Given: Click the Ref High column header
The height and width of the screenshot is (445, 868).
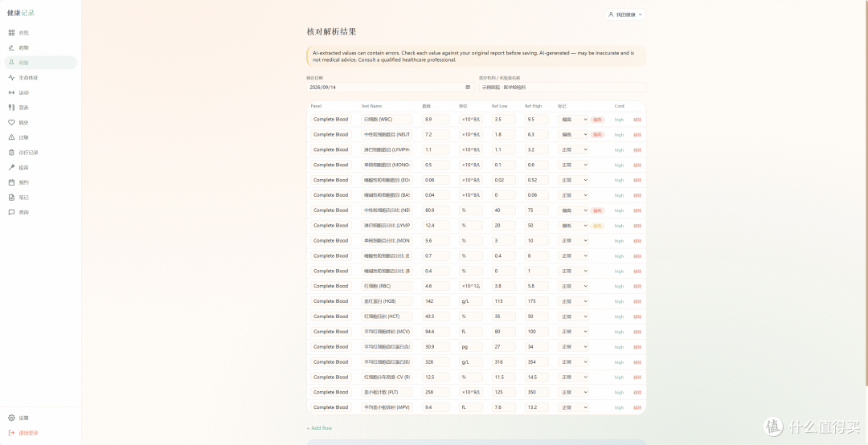Looking at the screenshot, I should tap(533, 106).
